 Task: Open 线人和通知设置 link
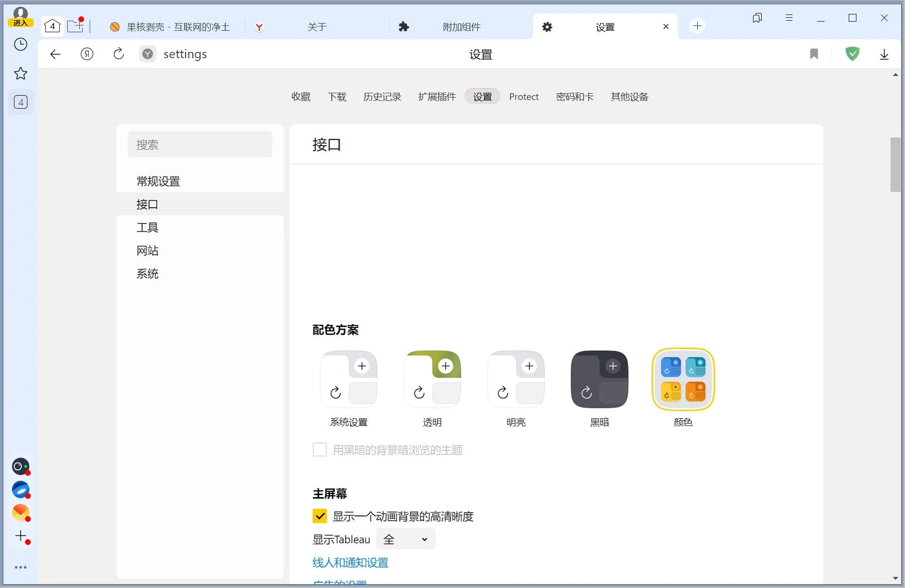click(x=350, y=562)
